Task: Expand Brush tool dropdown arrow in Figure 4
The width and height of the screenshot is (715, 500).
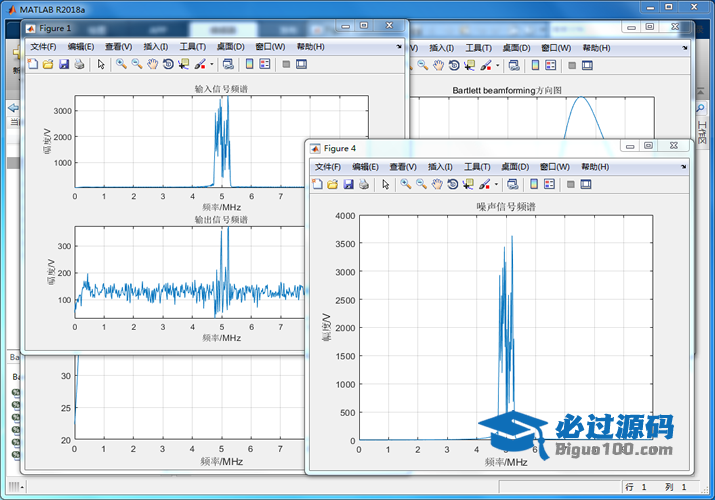Action: tap(497, 185)
